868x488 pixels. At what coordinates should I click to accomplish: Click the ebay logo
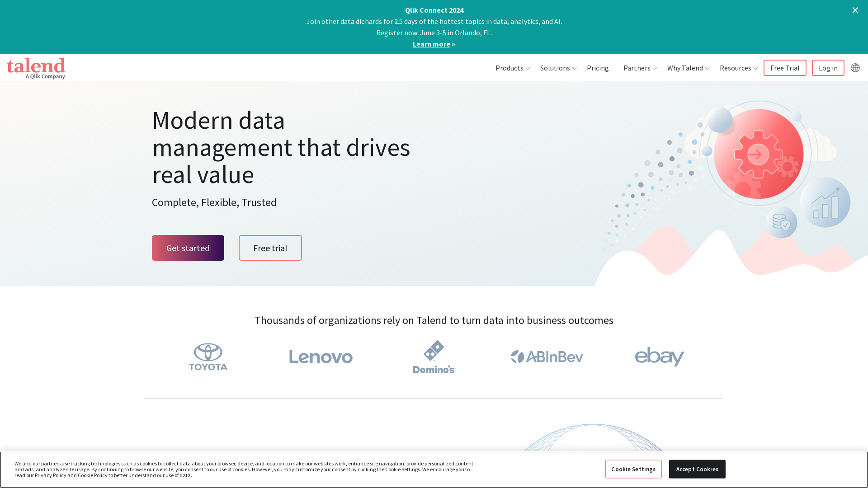[x=660, y=357]
